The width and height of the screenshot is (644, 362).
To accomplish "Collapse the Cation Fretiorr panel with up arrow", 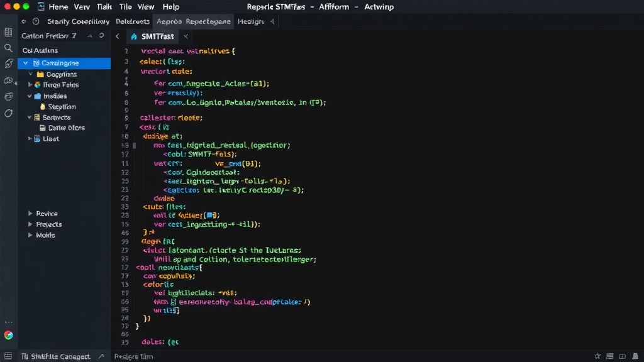I will tap(89, 36).
